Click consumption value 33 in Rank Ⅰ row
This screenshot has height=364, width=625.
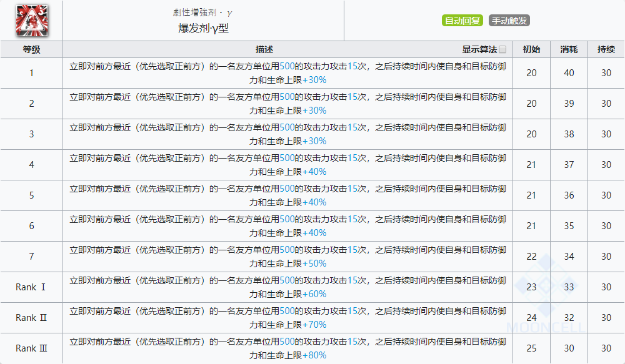click(x=569, y=287)
